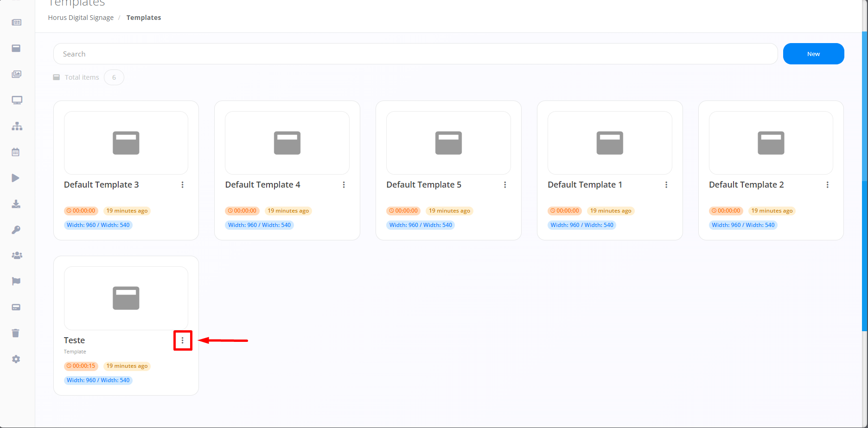The height and width of the screenshot is (428, 868).
Task: Select the Default Template 1 thumbnail
Action: [609, 143]
